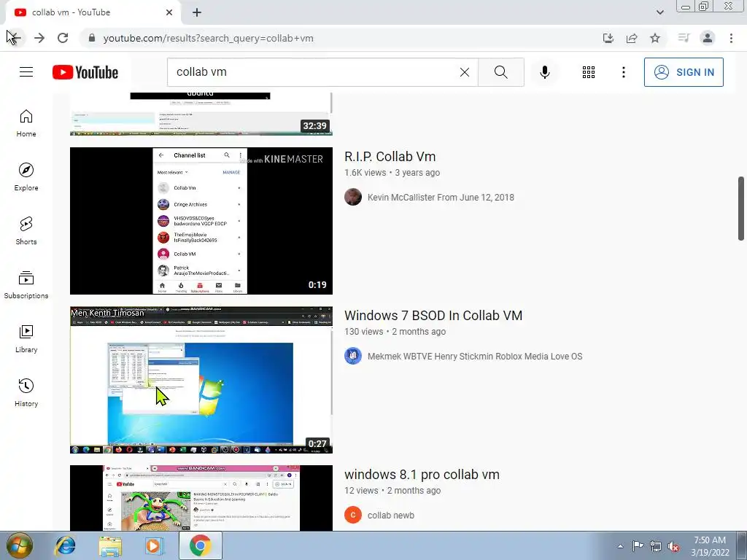Open Chrome's three-dot customize menu

click(x=731, y=38)
